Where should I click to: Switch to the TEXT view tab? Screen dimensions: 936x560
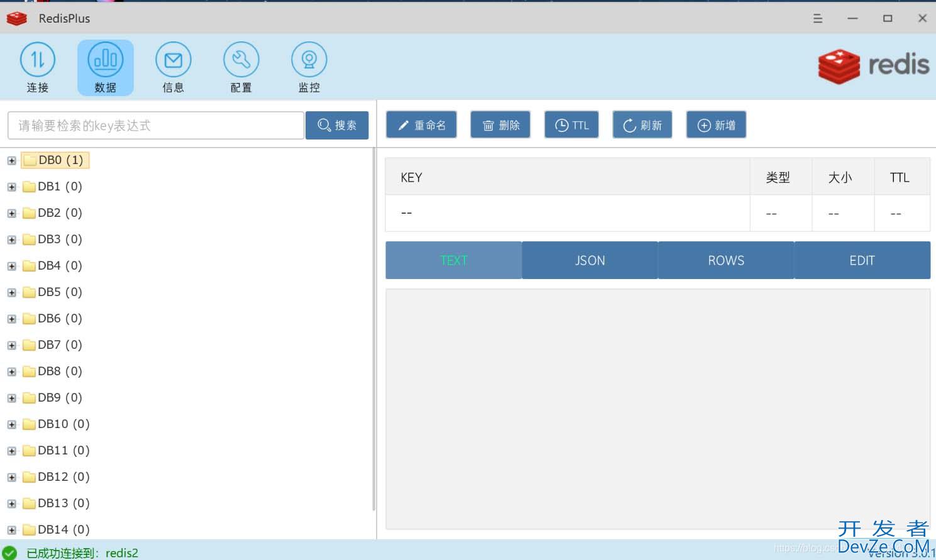(453, 260)
